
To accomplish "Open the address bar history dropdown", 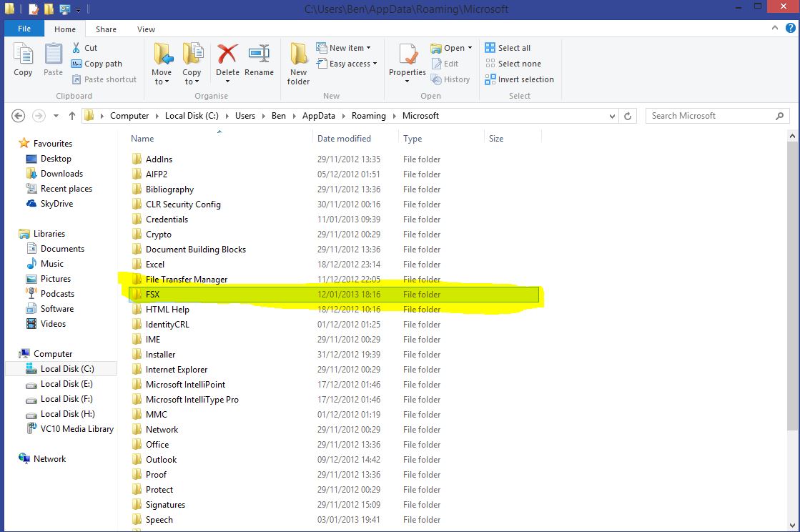I will pyautogui.click(x=612, y=117).
